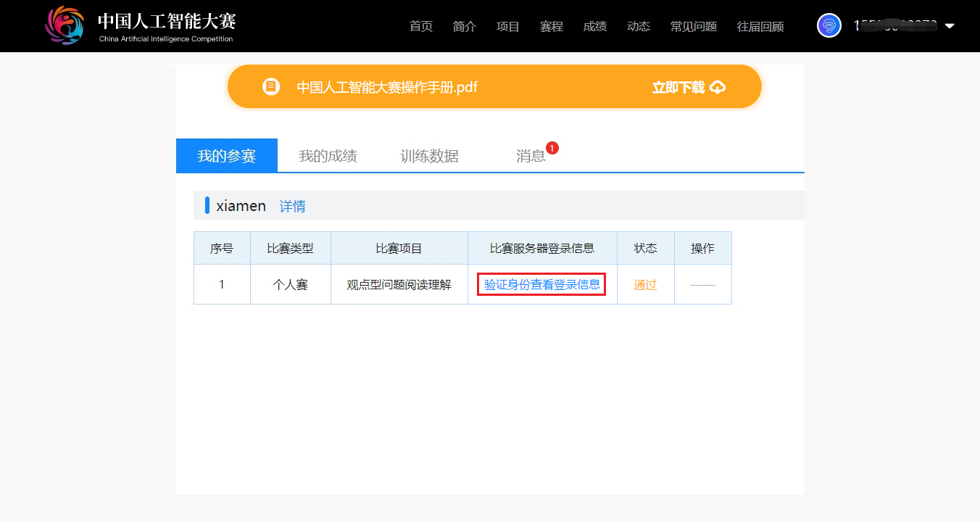The height and width of the screenshot is (522, 980).
Task: Click the 观点型问题阅读理解 cell
Action: pyautogui.click(x=399, y=284)
